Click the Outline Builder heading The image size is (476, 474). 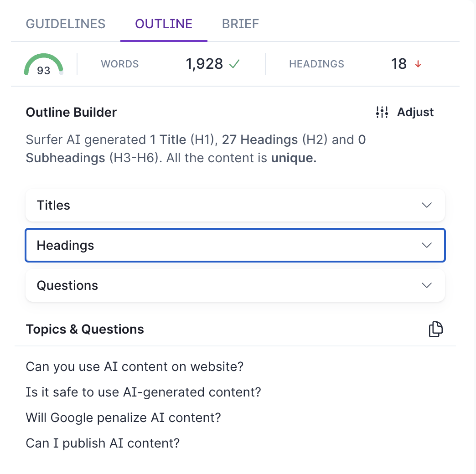click(x=71, y=112)
